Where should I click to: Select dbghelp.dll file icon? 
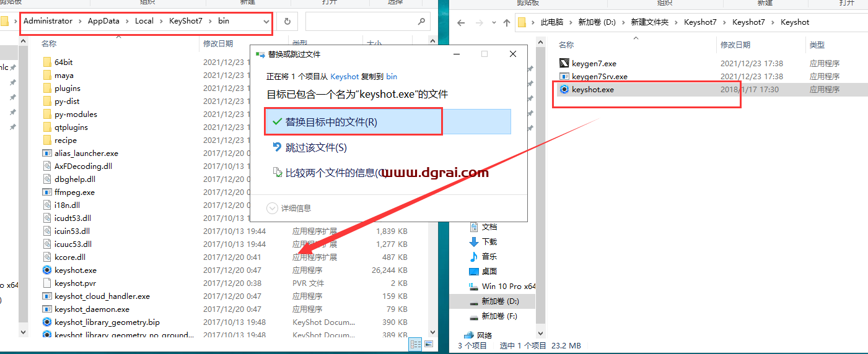click(47, 179)
